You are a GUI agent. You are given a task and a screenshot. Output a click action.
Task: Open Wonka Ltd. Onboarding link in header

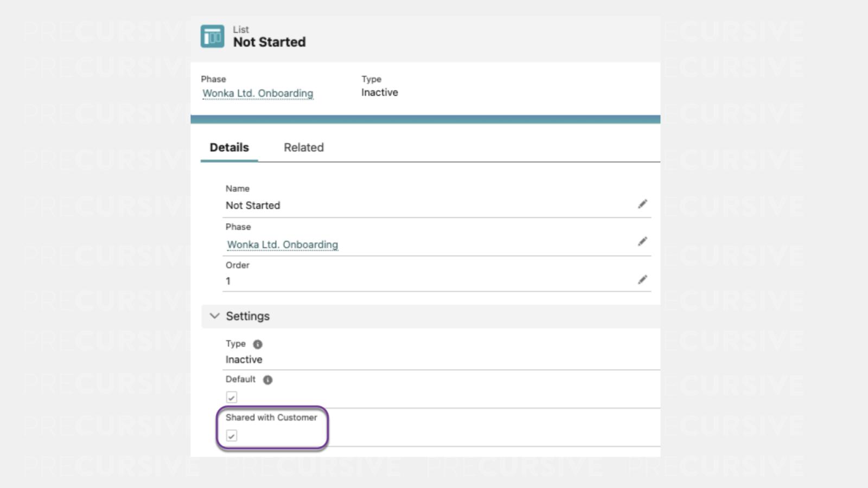258,93
